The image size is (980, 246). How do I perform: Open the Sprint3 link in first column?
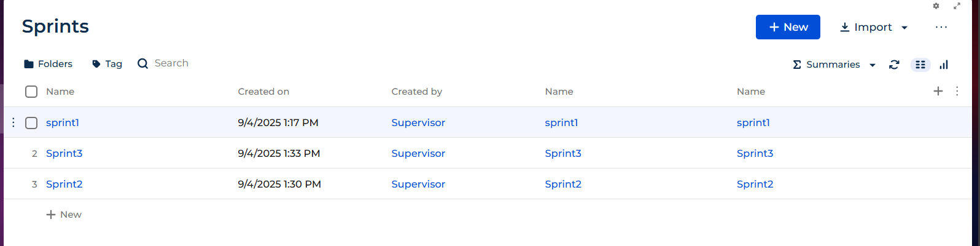pos(64,153)
